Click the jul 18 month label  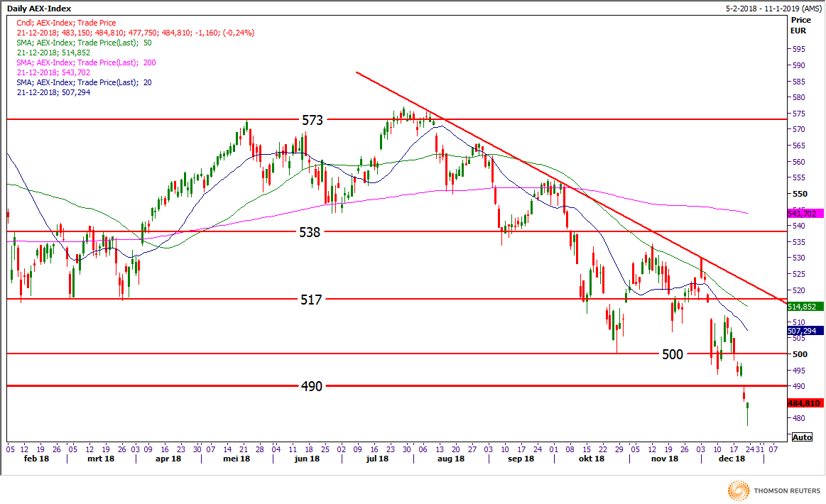point(377,459)
